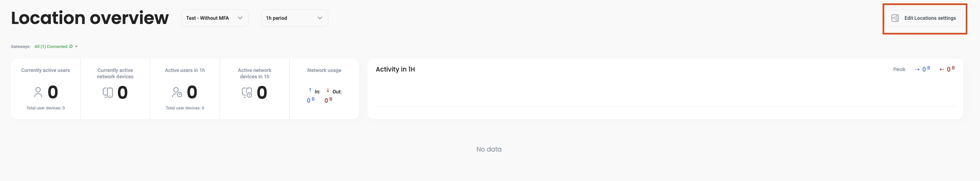Click the red Peak upload arrow icon
The height and width of the screenshot is (181, 980).
pos(942,69)
